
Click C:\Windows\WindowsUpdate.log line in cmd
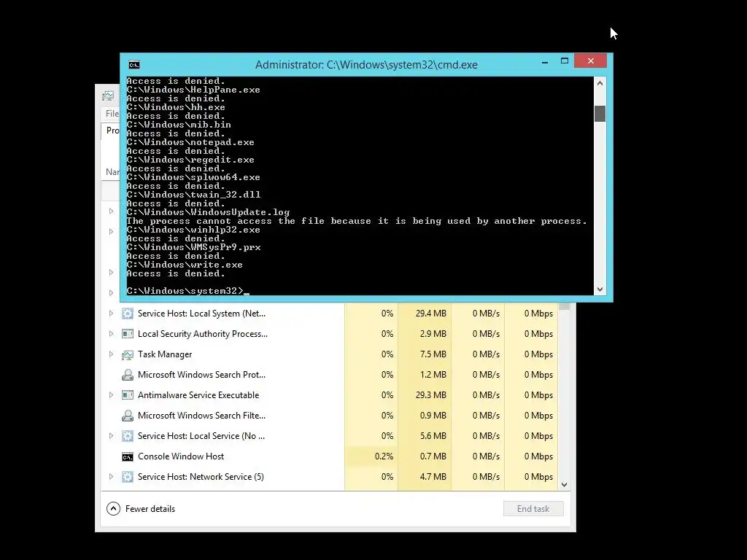tap(208, 212)
